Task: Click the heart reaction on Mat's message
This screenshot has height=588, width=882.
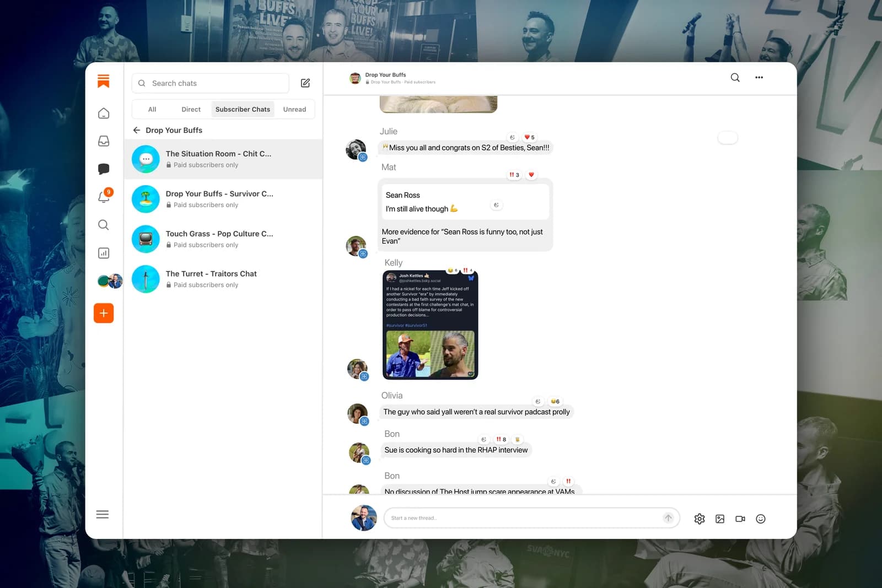Action: (x=531, y=175)
